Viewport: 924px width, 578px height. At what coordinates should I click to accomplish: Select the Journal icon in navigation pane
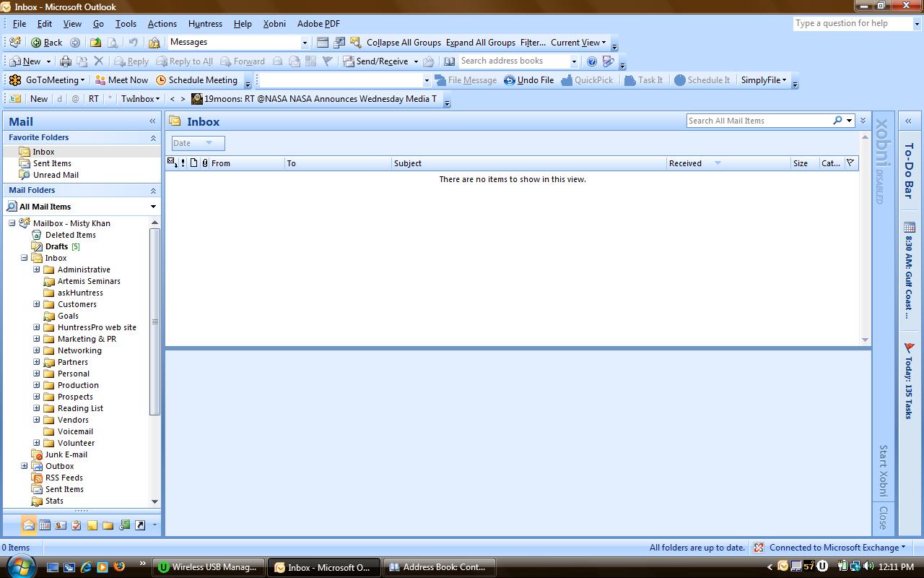point(124,525)
